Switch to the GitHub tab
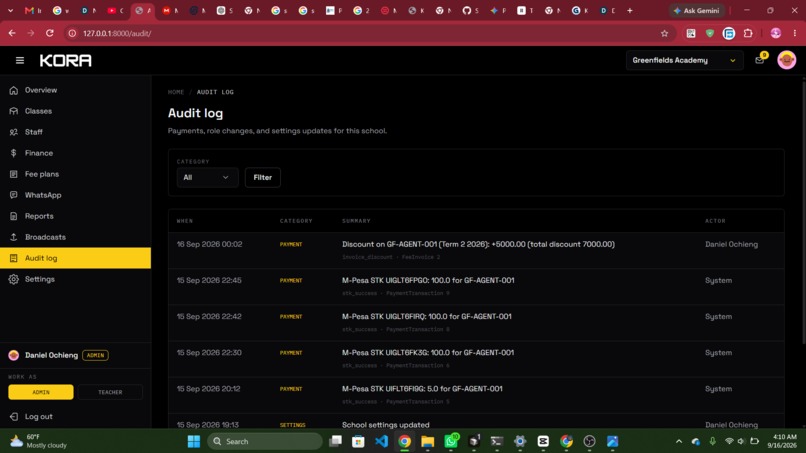The height and width of the screenshot is (453, 806). pos(470,10)
